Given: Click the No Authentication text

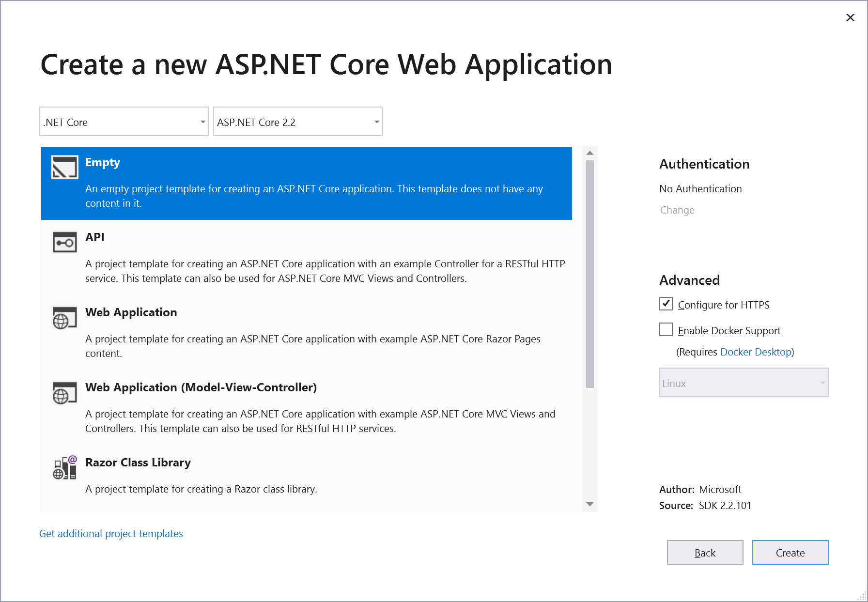Looking at the screenshot, I should [x=700, y=189].
